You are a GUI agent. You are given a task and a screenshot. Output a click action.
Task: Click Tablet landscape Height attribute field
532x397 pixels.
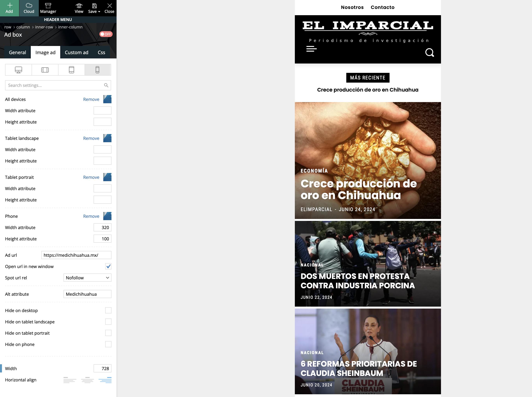103,161
